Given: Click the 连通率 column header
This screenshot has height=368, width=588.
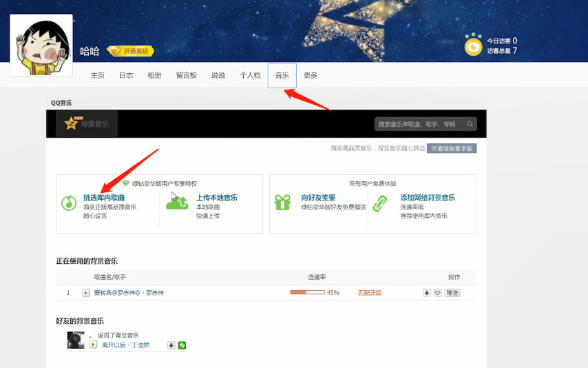Looking at the screenshot, I should (317, 277).
